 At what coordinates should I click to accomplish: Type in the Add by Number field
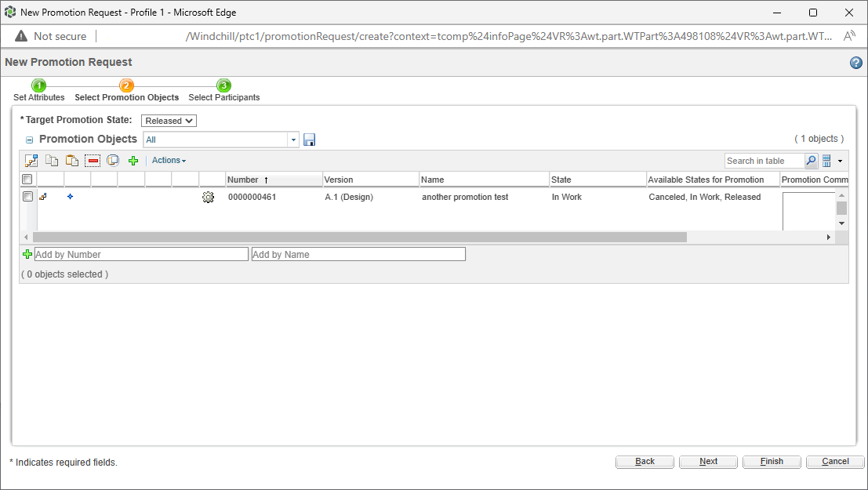point(141,253)
